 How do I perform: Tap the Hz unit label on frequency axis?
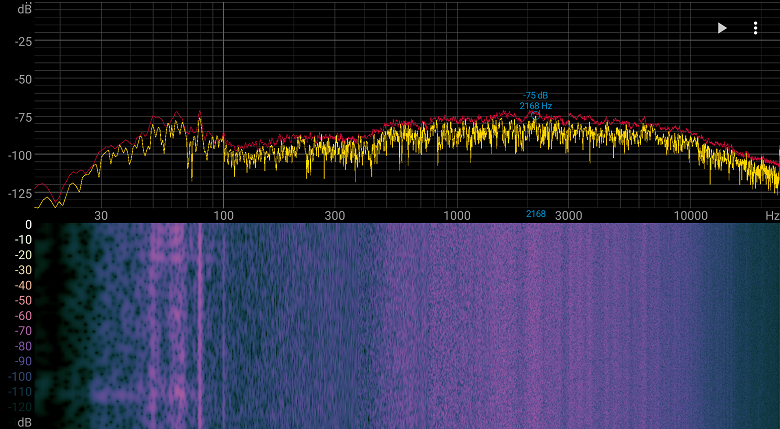click(771, 215)
